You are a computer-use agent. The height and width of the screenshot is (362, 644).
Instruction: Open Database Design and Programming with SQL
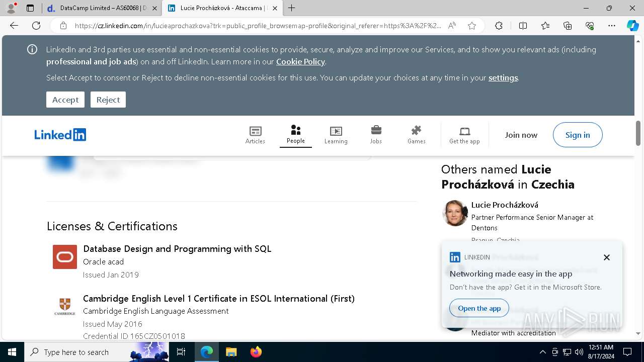click(177, 249)
